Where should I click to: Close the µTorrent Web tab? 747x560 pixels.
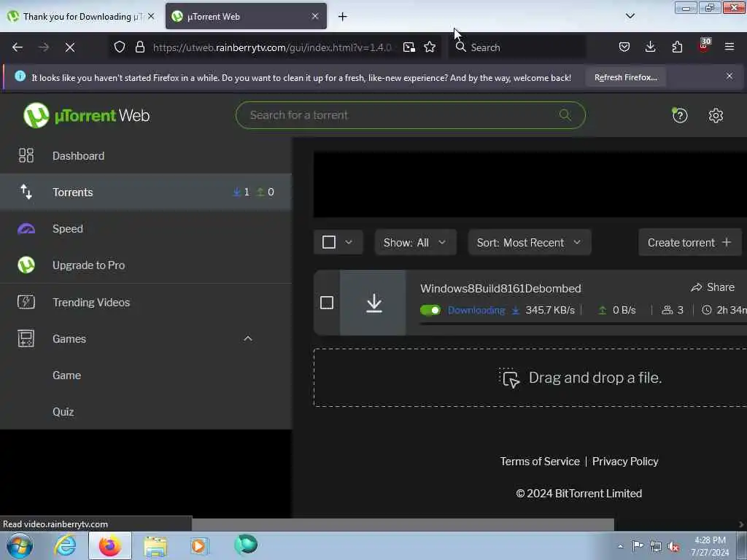315,16
